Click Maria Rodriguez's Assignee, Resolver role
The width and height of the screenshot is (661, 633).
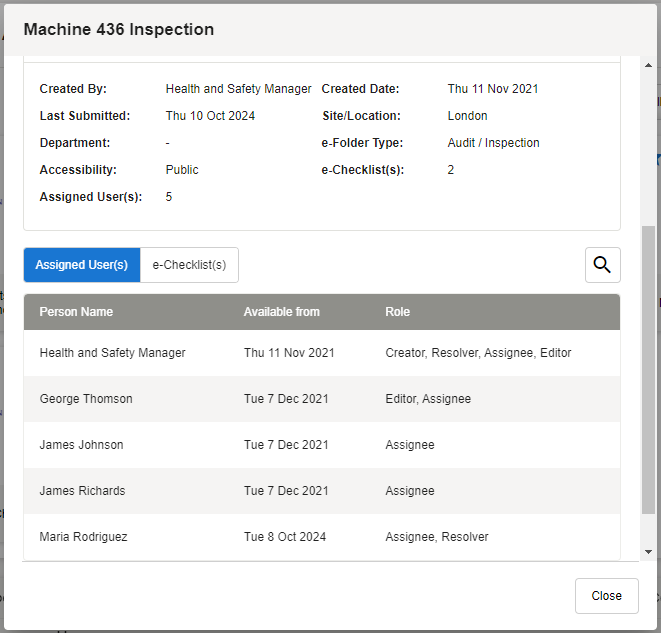436,537
